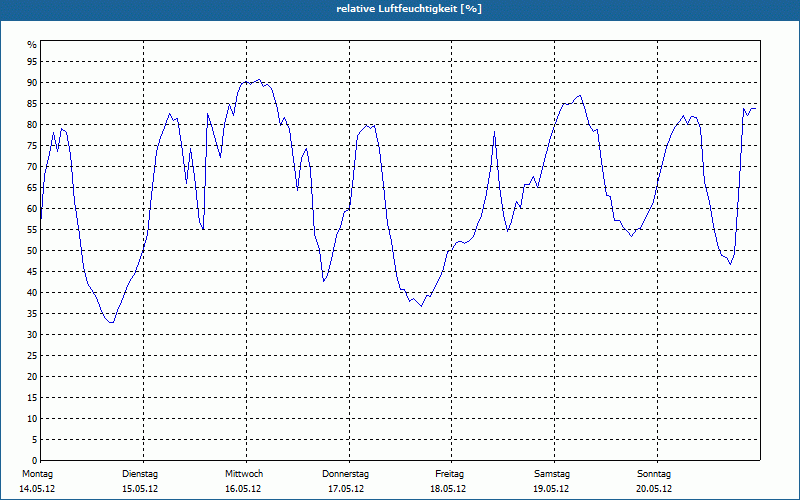
Task: Click the 'Freitag' day label
Action: 449,474
